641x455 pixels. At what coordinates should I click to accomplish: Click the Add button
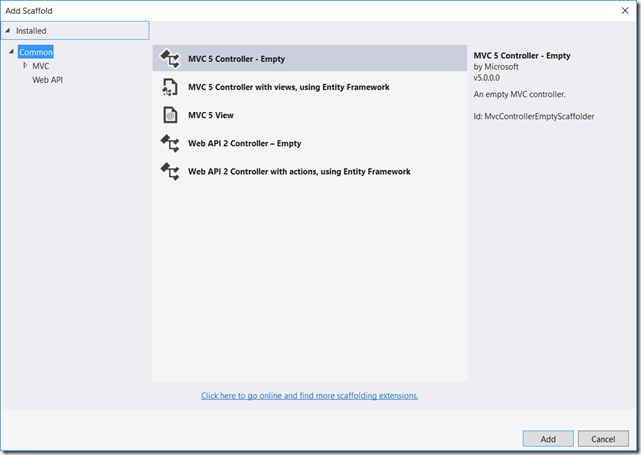548,439
